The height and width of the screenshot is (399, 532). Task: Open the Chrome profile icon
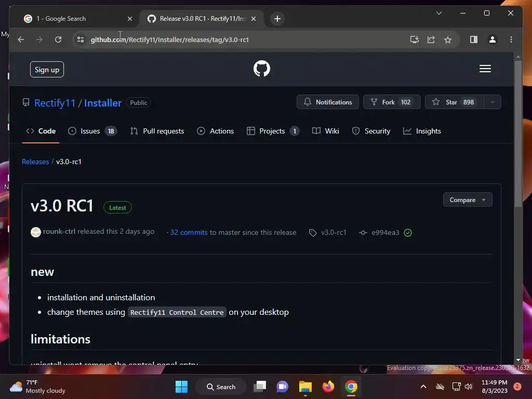(x=493, y=39)
